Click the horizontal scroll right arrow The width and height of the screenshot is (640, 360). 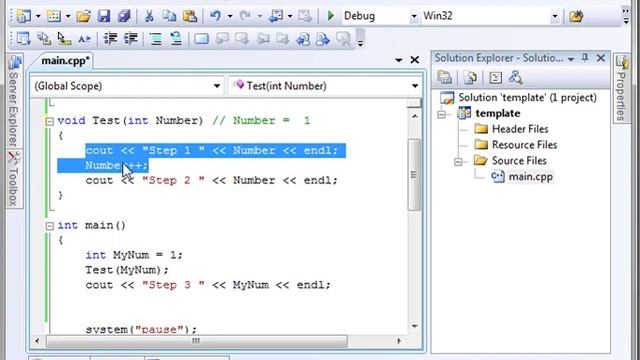click(x=399, y=341)
